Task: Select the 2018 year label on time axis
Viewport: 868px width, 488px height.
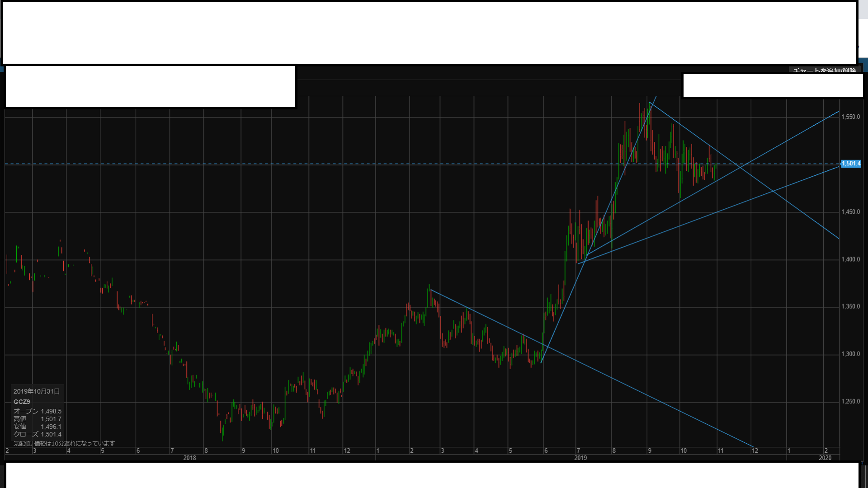Action: click(189, 458)
